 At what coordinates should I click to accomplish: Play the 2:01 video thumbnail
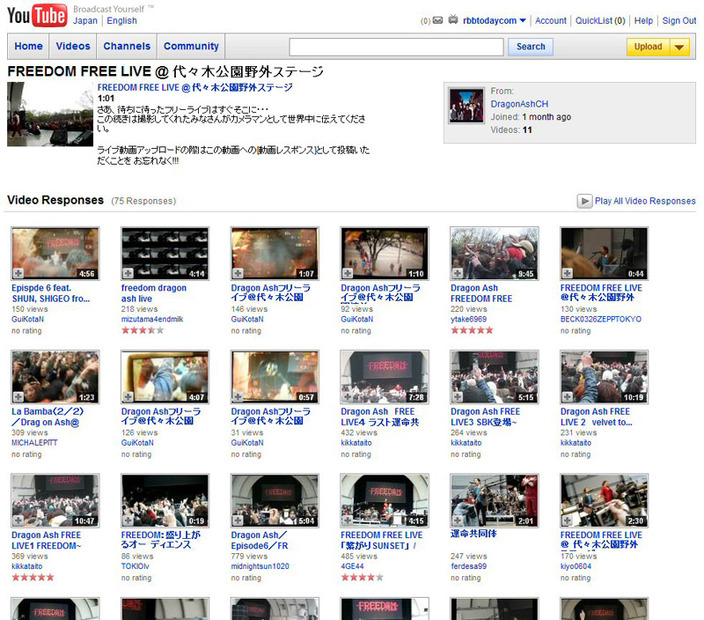pyautogui.click(x=494, y=500)
